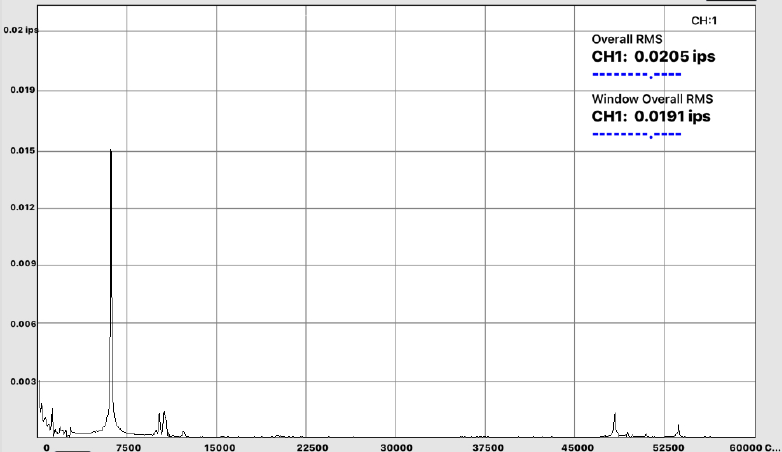Viewport: 782px width, 452px height.
Task: Click blue dashed line under Overall RMS
Action: pyautogui.click(x=637, y=75)
